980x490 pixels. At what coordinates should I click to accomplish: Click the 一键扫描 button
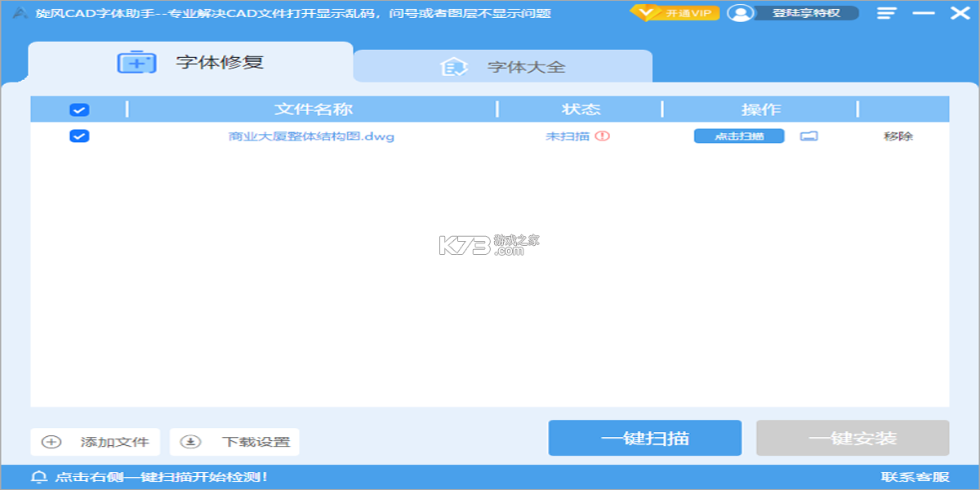pyautogui.click(x=645, y=438)
